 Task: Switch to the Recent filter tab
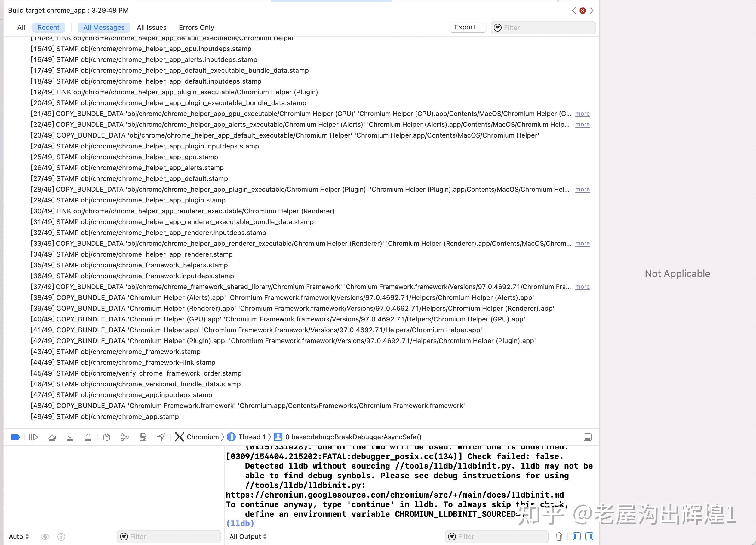coord(48,27)
